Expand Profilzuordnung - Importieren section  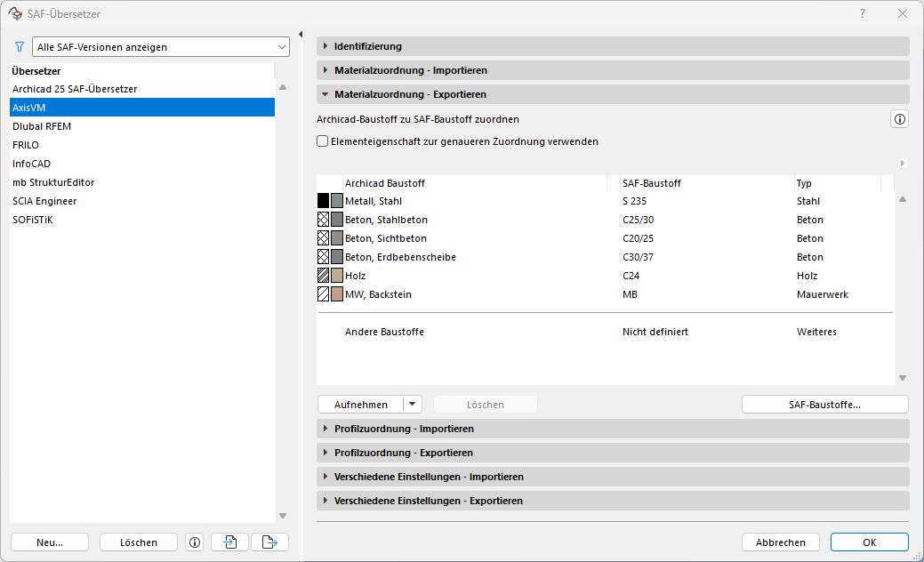tap(613, 429)
